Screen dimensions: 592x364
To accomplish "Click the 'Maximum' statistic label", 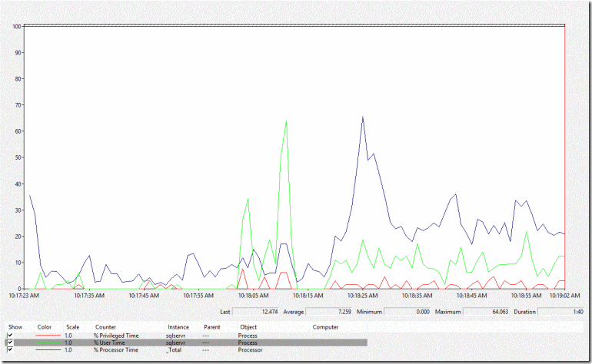I will [447, 312].
